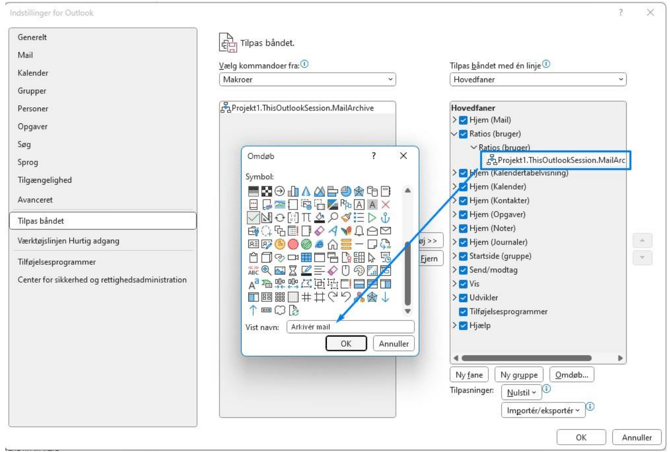The image size is (670, 452).
Task: Click the Ny gruppe button
Action: click(x=518, y=375)
